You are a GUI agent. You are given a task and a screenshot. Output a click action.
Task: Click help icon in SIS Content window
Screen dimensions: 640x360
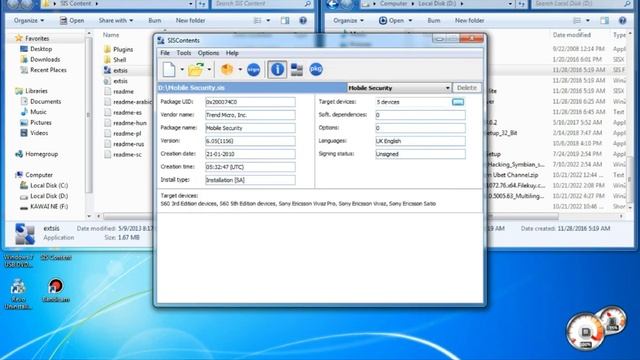(303, 20)
